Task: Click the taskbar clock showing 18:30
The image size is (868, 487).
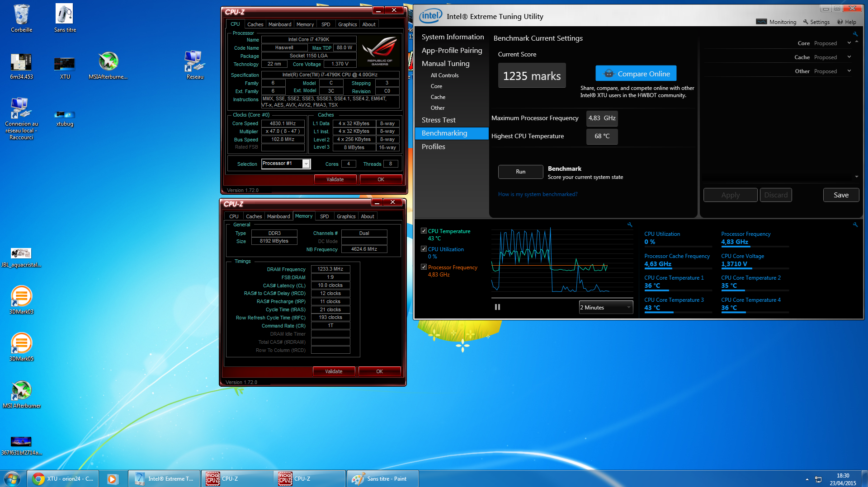Action: tap(843, 479)
